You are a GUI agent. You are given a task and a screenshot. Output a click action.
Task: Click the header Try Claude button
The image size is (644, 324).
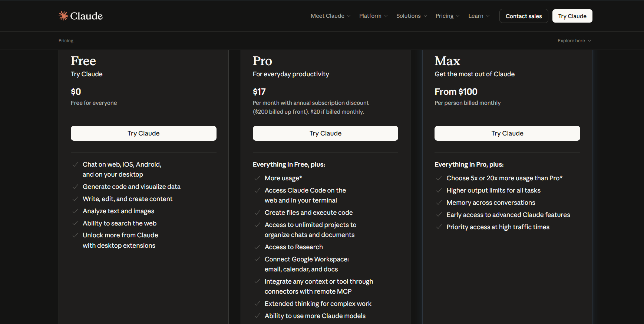[572, 16]
